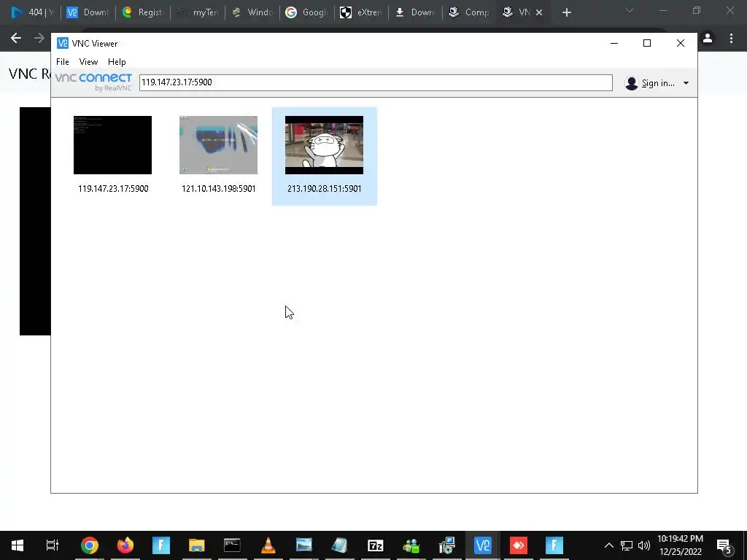Open VNC Viewer taskbar icon
Viewport: 747px width, 560px height.
point(483,545)
